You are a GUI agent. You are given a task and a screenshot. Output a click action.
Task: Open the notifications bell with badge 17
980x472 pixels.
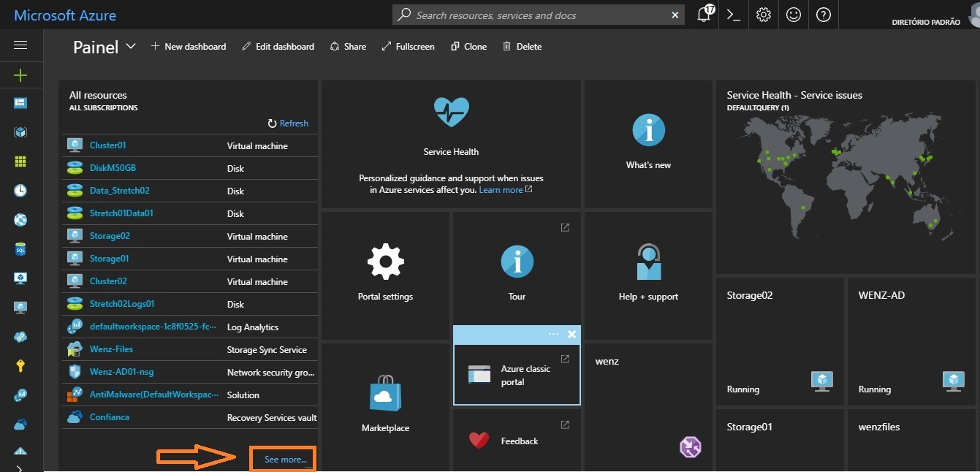(704, 15)
